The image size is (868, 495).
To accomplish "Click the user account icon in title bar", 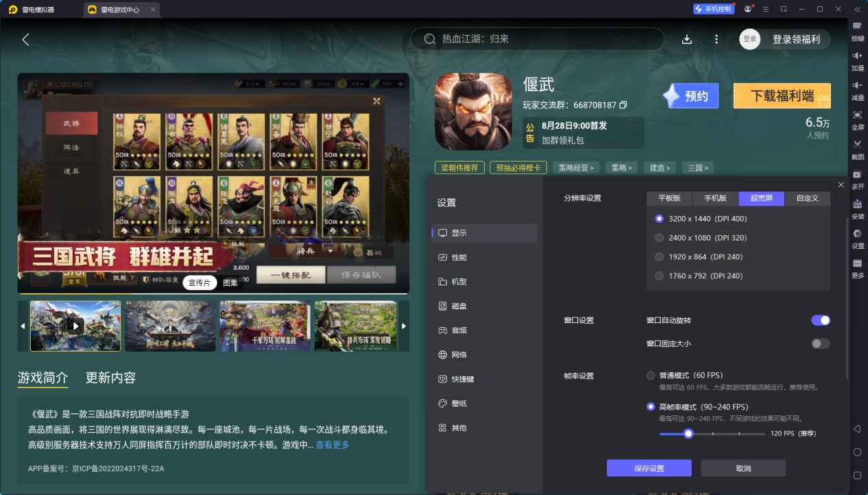I will tap(747, 9).
